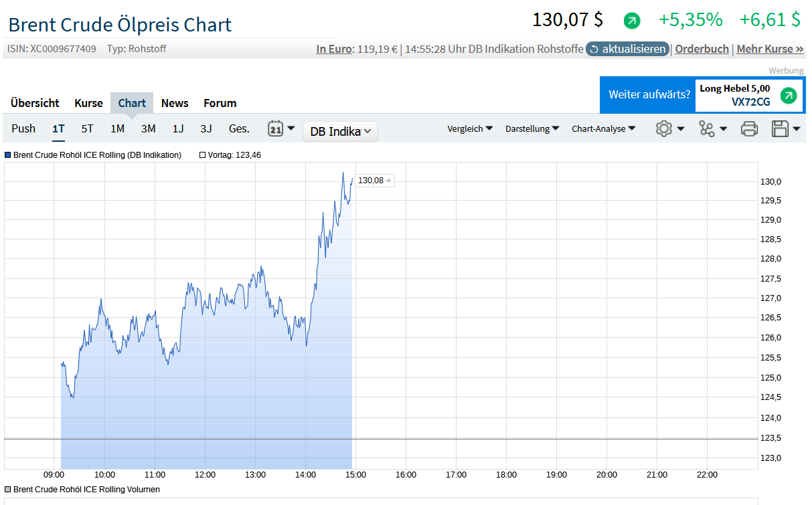The height and width of the screenshot is (505, 812).
Task: Follow the Mehr Kurse link
Action: point(770,49)
